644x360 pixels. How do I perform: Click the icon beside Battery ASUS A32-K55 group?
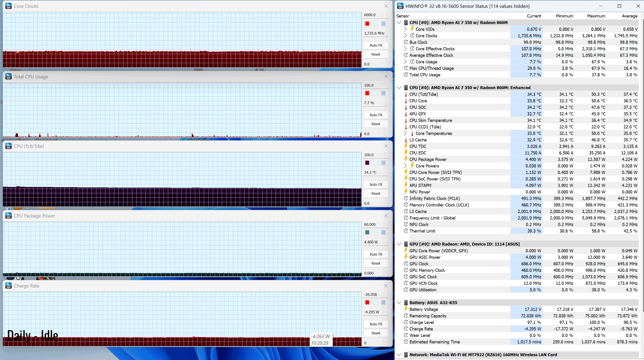406,303
